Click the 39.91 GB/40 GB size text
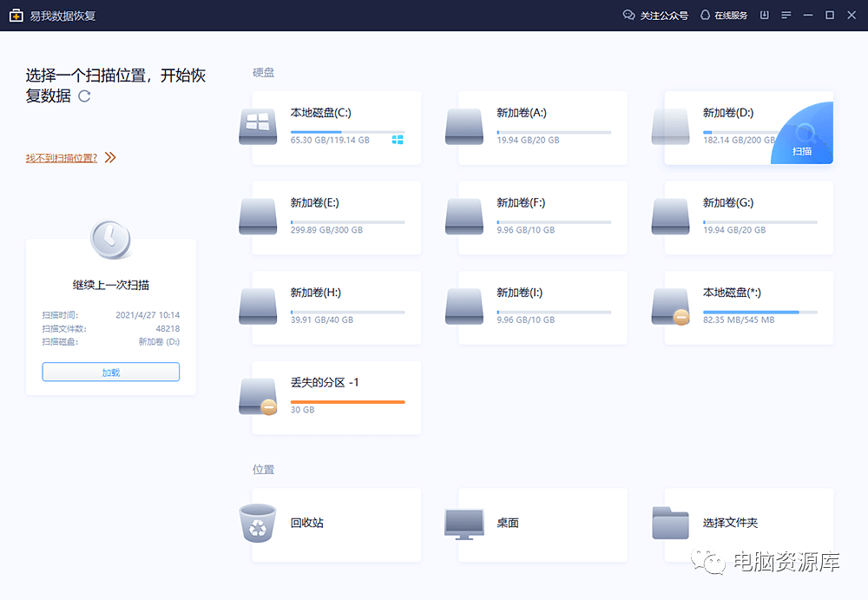The width and height of the screenshot is (868, 600). [x=322, y=320]
